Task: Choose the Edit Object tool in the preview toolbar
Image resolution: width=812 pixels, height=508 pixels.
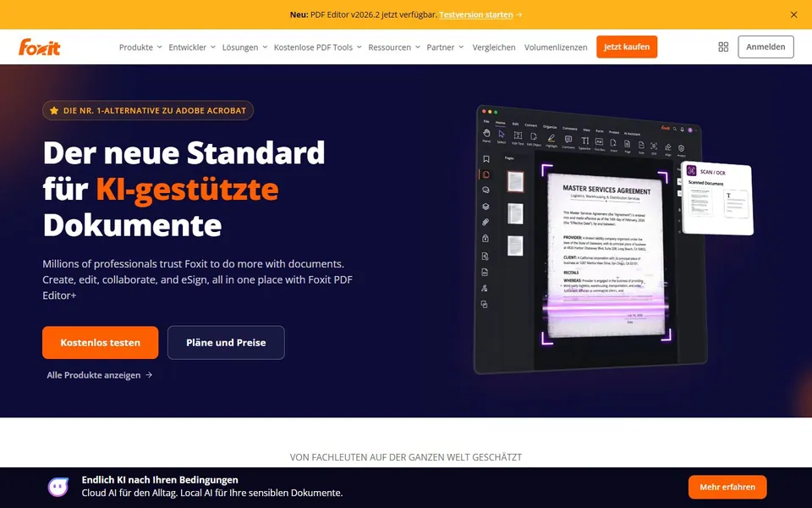Action: pyautogui.click(x=534, y=140)
